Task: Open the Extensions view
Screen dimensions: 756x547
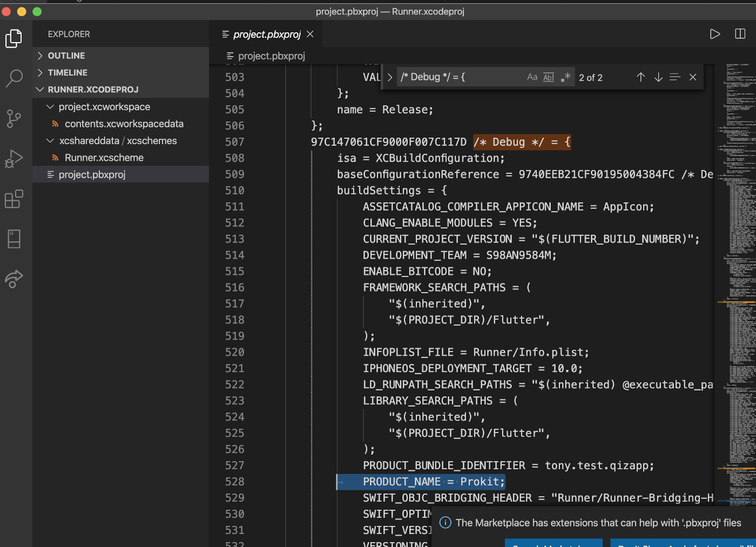Action: (x=13, y=199)
